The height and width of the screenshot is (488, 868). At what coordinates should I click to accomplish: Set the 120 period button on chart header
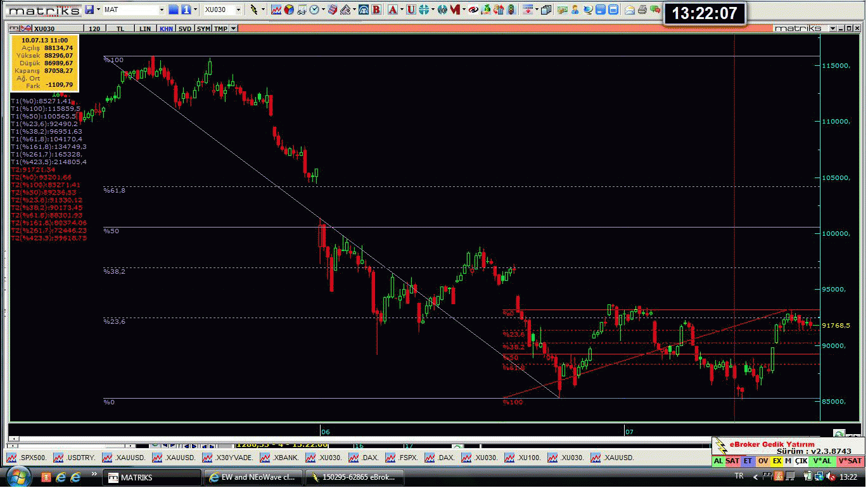(x=94, y=29)
